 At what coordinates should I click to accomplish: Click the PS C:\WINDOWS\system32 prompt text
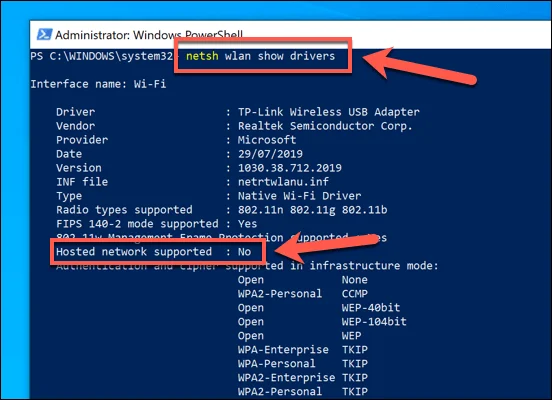pos(102,56)
